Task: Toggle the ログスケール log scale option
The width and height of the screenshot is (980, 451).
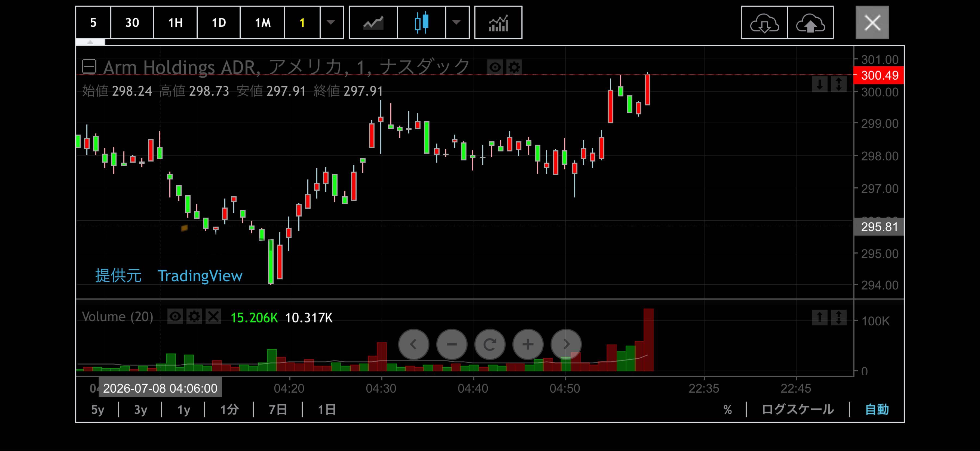Action: (797, 410)
